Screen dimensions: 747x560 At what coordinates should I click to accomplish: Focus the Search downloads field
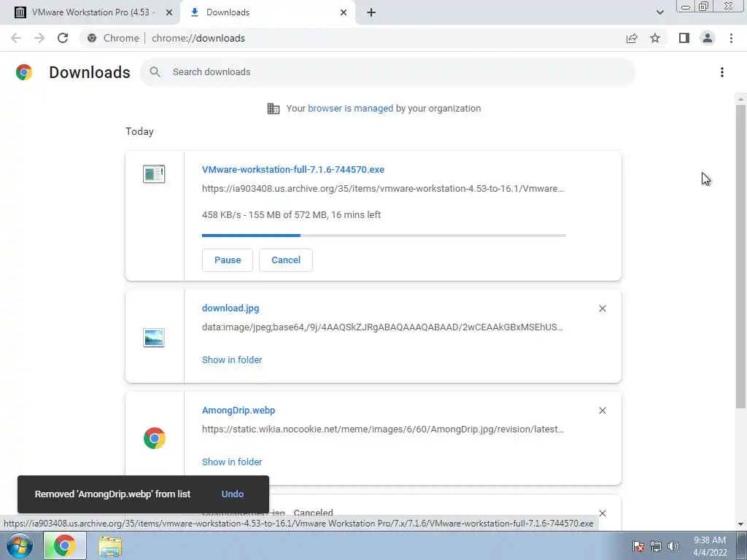[387, 72]
